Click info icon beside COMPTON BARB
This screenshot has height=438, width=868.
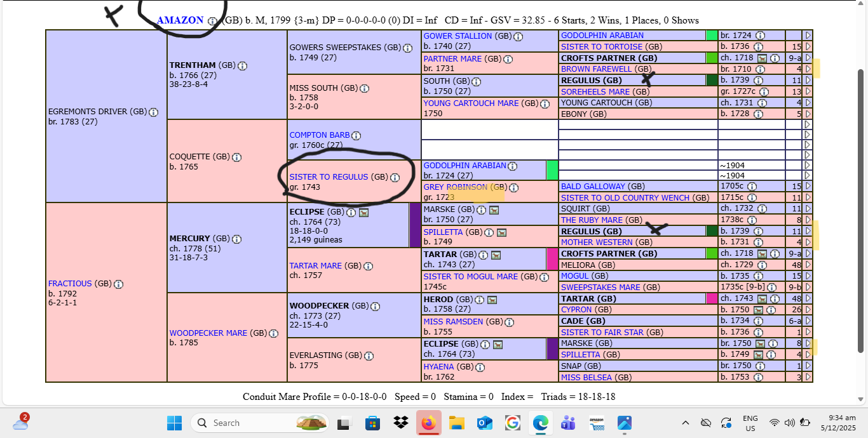tap(356, 136)
